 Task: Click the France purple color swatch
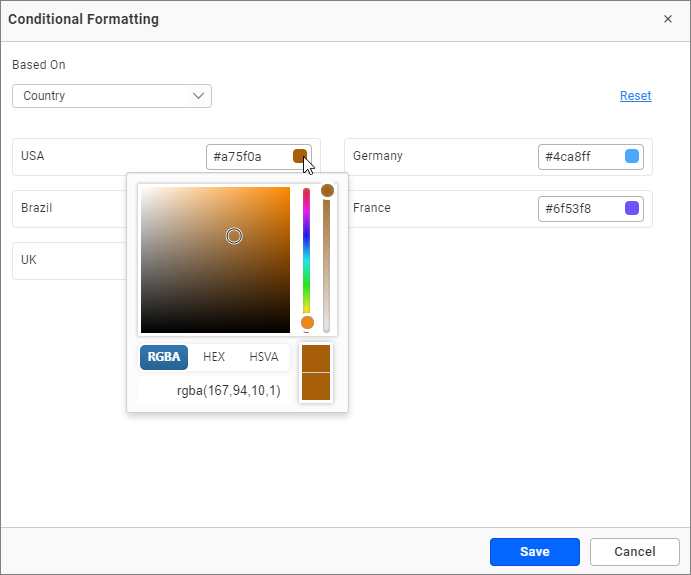(x=632, y=208)
